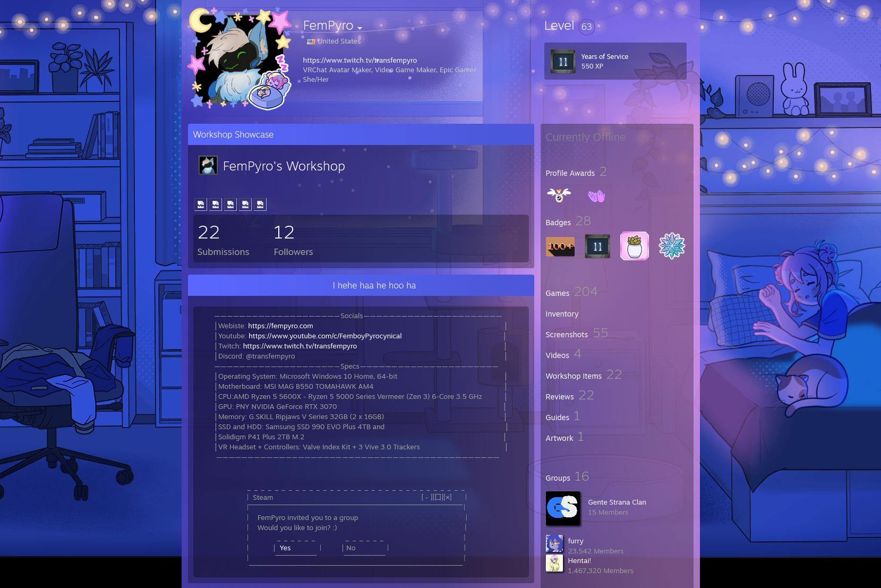The image size is (881, 588).
Task: Open the Videos 4 link
Action: pos(563,354)
